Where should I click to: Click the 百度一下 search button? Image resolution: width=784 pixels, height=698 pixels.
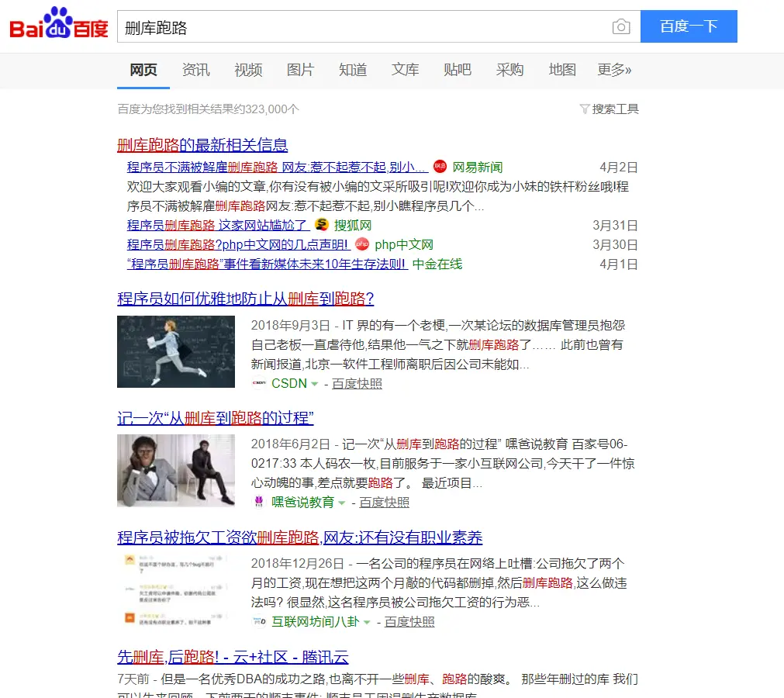pos(689,26)
